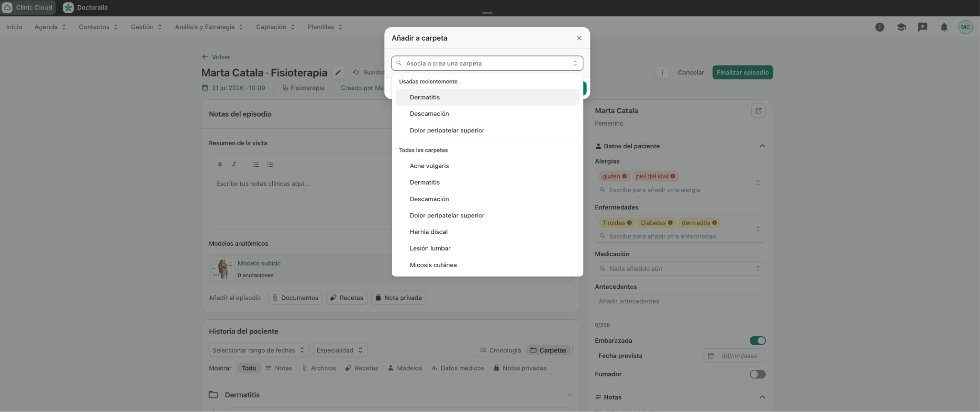This screenshot has width=980, height=412.
Task: Open Seleccionar rango de fechas dropdown
Action: 259,350
